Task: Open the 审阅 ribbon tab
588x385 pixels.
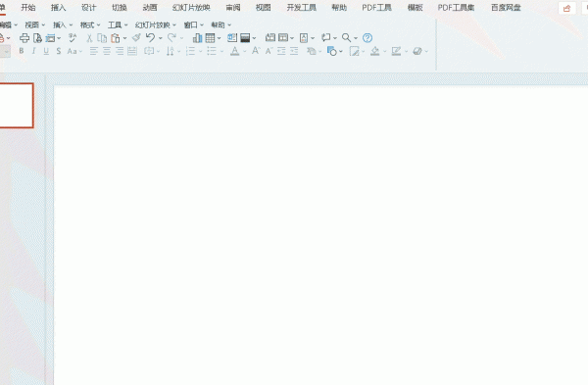Action: point(233,8)
